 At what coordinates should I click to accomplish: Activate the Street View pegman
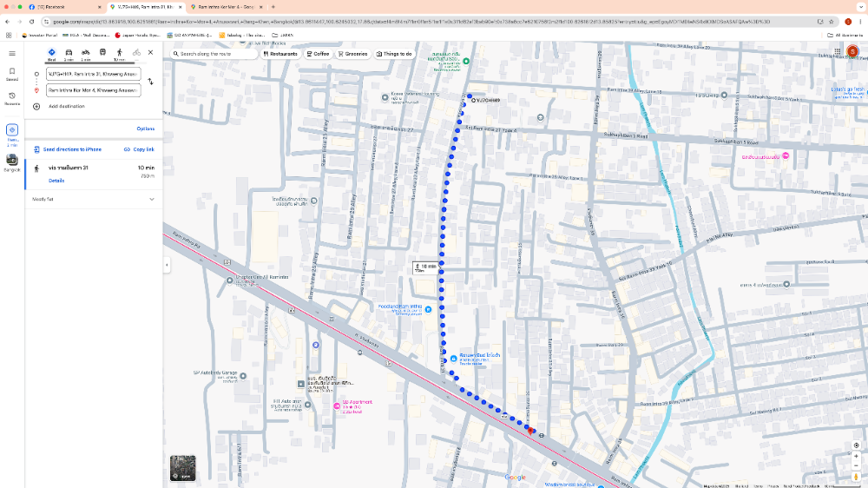857,477
